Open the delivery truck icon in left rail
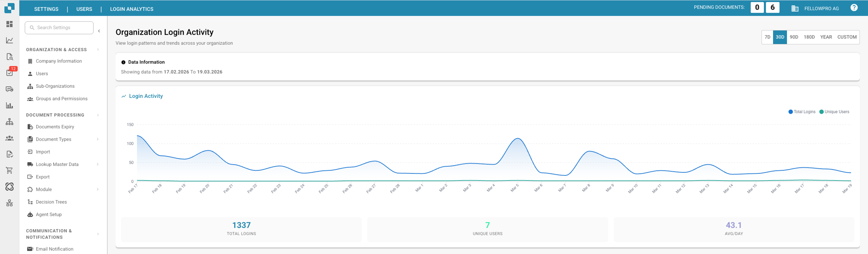This screenshot has height=254, width=868. pyautogui.click(x=9, y=89)
